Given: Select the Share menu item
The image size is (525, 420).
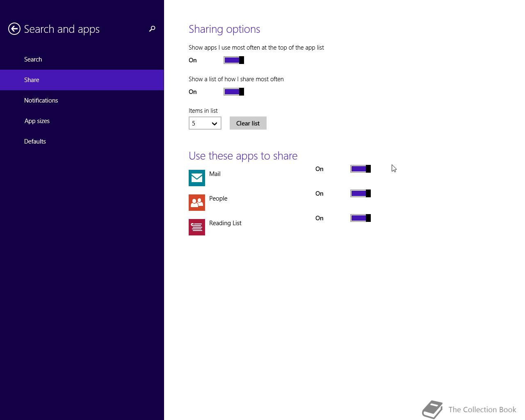Looking at the screenshot, I should click(82, 80).
